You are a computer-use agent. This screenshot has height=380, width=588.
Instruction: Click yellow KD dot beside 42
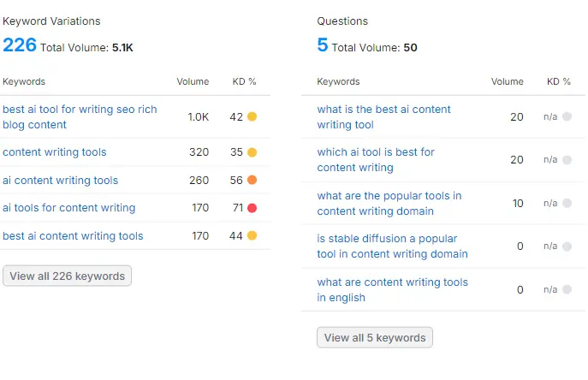point(252,116)
